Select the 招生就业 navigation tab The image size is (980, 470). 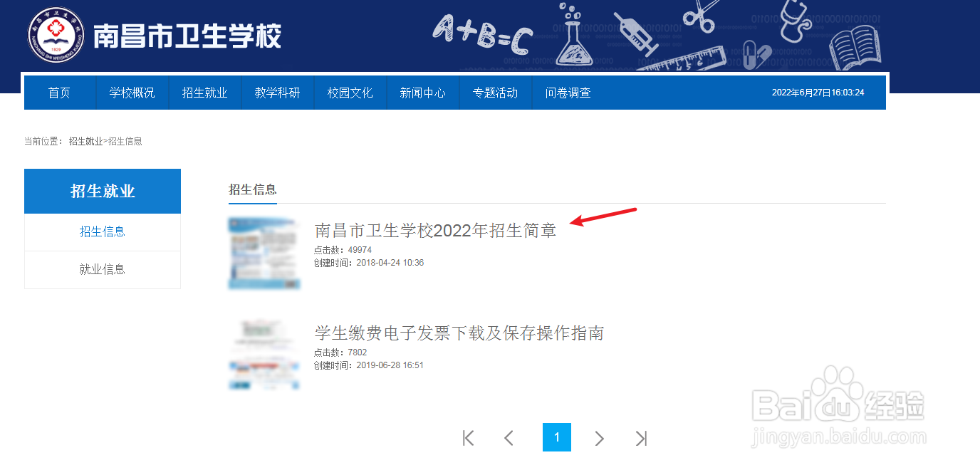coord(205,92)
